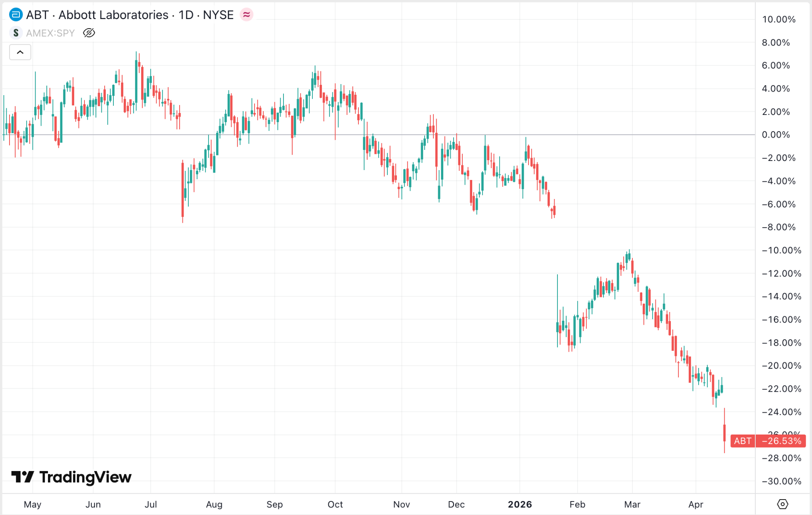812x515 pixels.
Task: Click the 10.00% label on percent scale
Action: (x=778, y=19)
